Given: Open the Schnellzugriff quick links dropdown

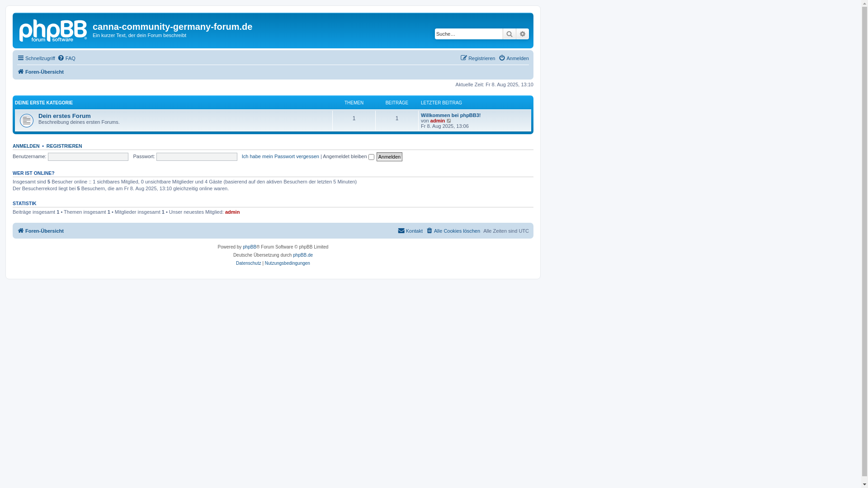Looking at the screenshot, I should (36, 58).
